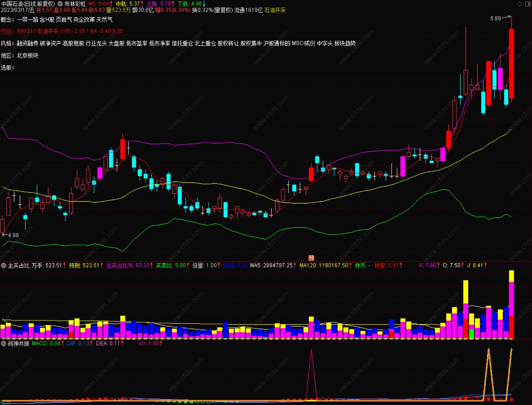Open style tag 中字头
The width and height of the screenshot is (532, 405).
tap(325, 43)
